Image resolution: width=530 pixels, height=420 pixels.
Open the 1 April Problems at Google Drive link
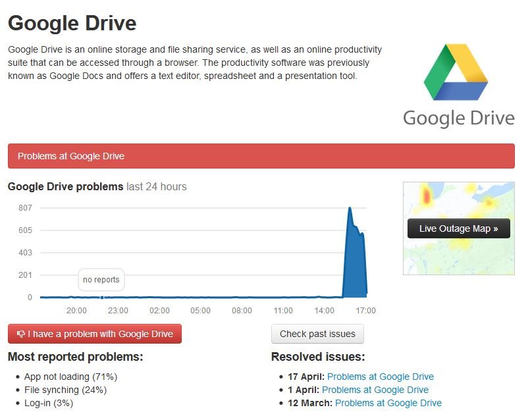tap(375, 390)
